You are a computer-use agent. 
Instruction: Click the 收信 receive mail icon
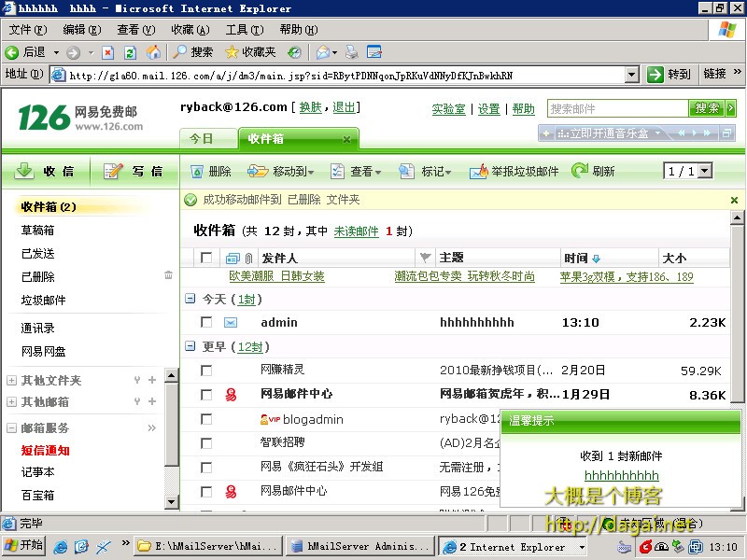pyautogui.click(x=25, y=171)
